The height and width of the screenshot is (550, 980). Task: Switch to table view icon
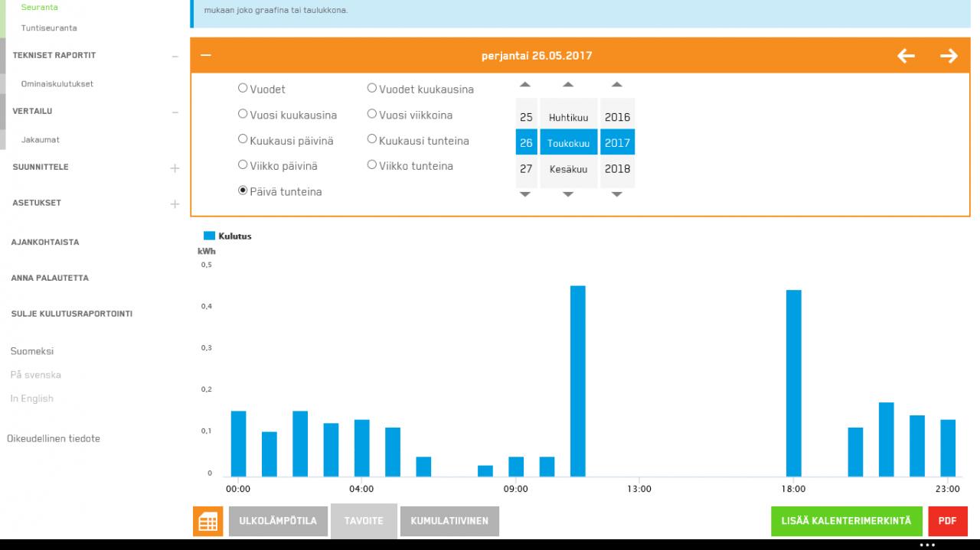(207, 522)
